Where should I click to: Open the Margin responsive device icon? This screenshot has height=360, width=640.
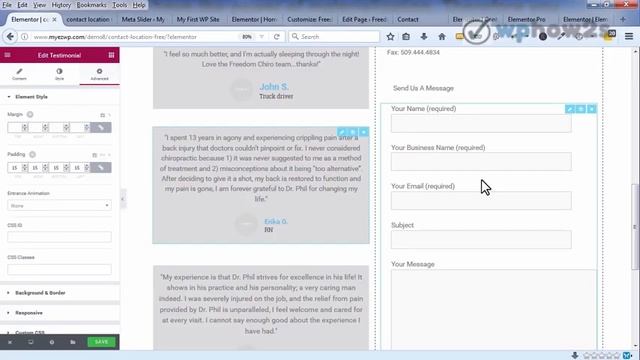[102, 115]
